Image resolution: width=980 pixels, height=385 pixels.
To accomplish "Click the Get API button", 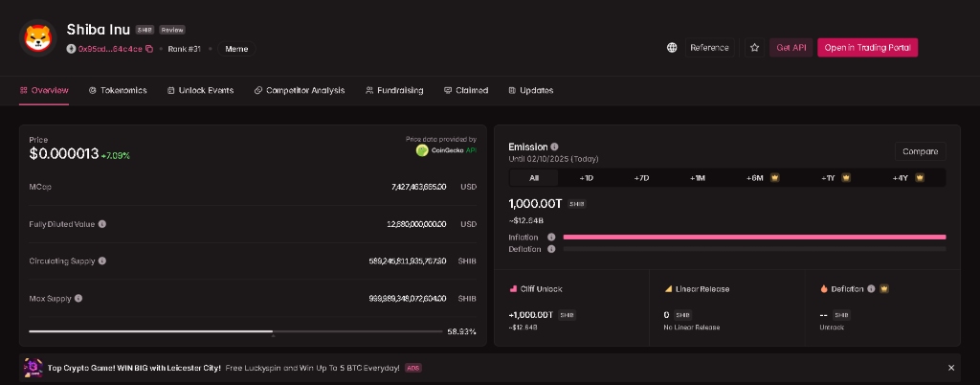I will click(791, 48).
